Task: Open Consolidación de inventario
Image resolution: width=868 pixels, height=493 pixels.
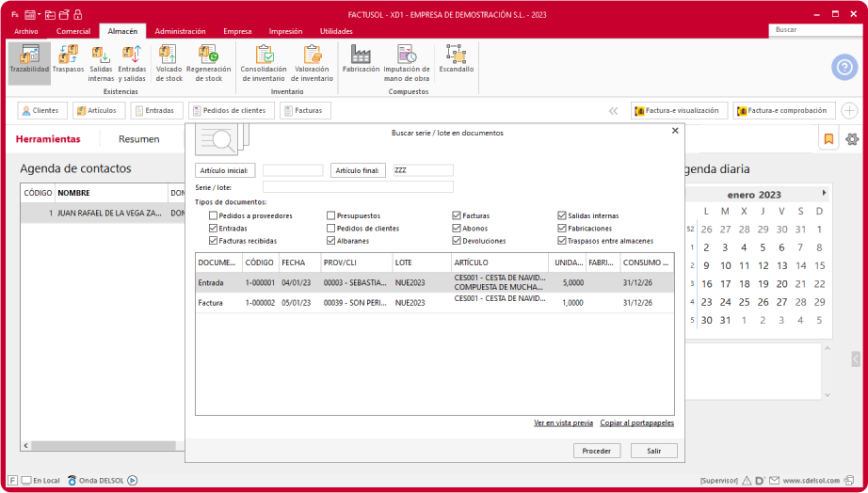Action: coord(264,64)
